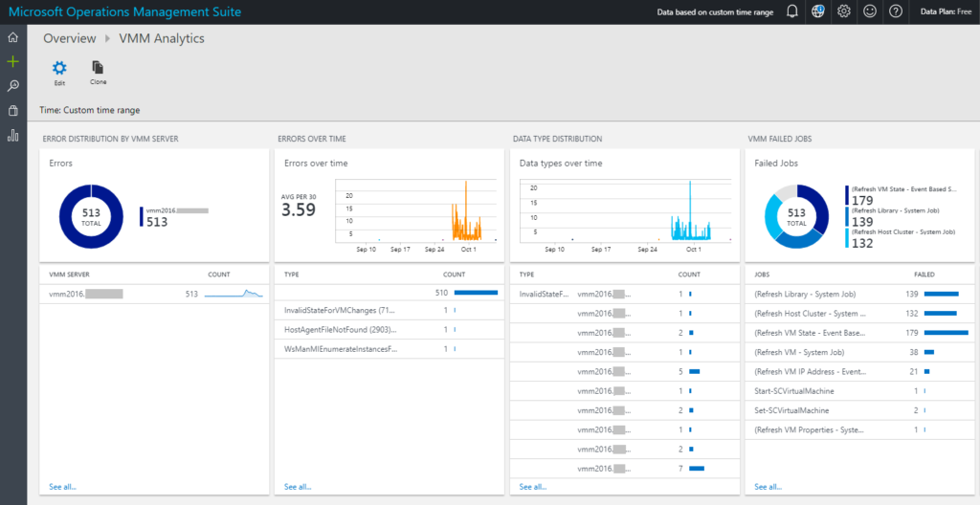See all under VMM Server list
Viewport: 980px width, 505px height.
tap(62, 487)
